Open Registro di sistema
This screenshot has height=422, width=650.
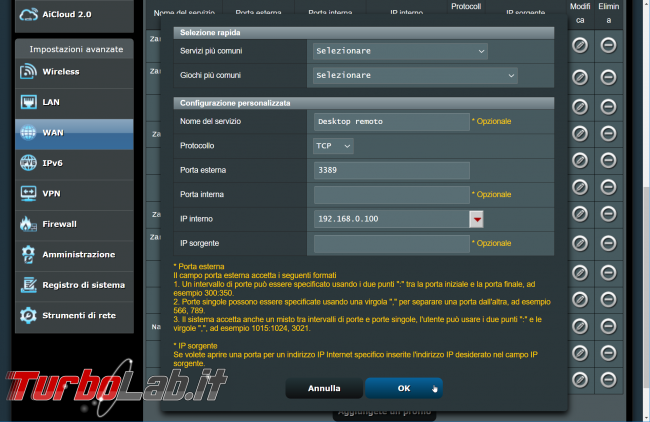click(74, 285)
